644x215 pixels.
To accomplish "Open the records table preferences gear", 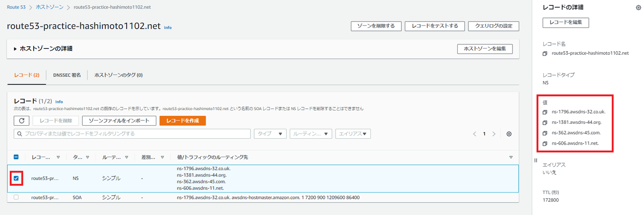I will [509, 134].
